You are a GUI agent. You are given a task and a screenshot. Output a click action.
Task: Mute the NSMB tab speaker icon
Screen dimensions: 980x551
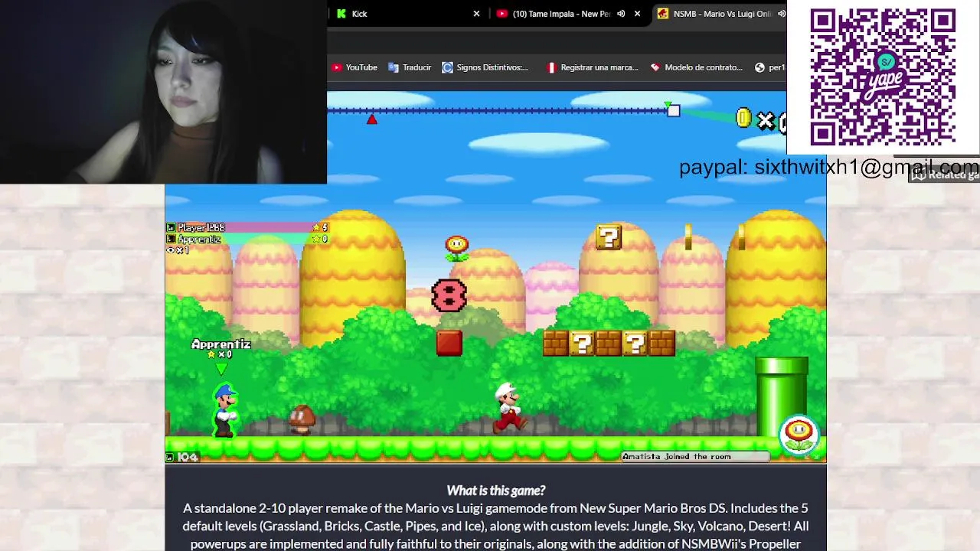781,14
